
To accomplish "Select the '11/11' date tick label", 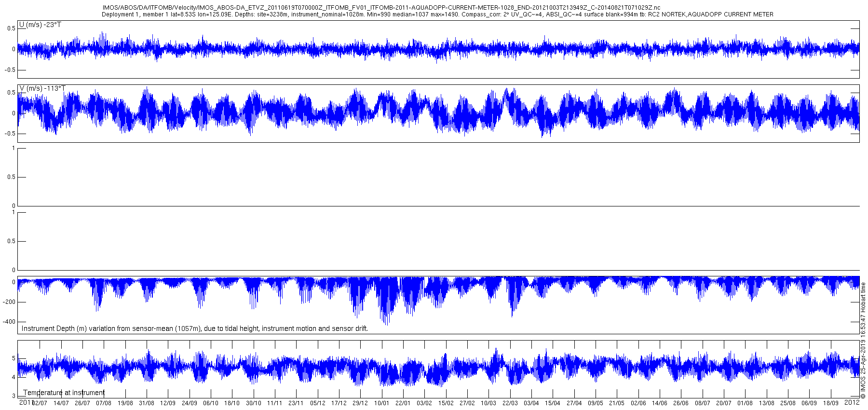I will click(275, 403).
